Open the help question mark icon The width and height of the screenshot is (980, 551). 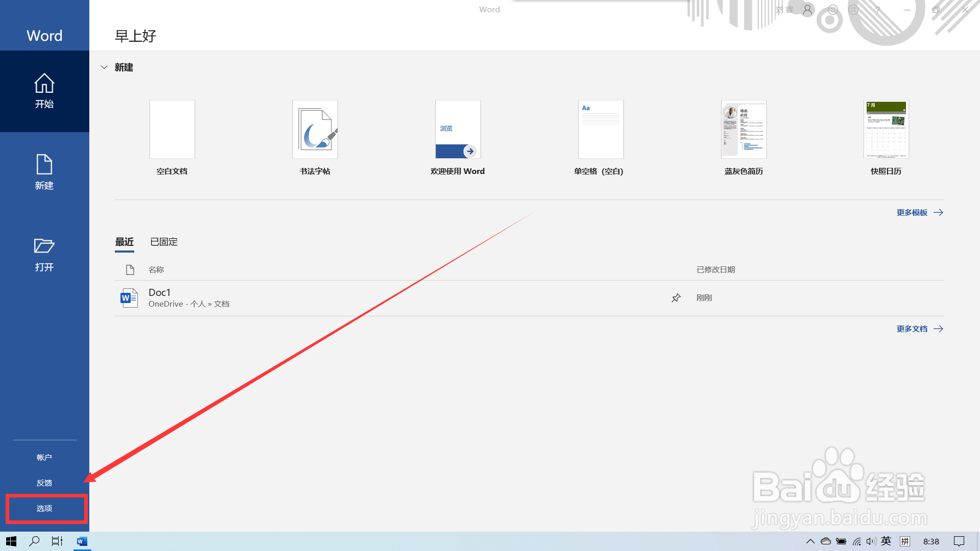[x=878, y=10]
